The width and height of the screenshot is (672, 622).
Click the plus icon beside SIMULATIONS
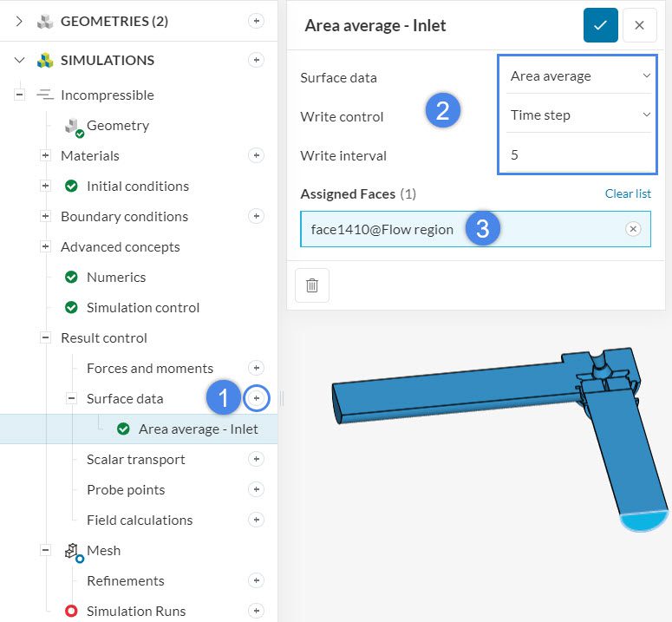click(256, 60)
